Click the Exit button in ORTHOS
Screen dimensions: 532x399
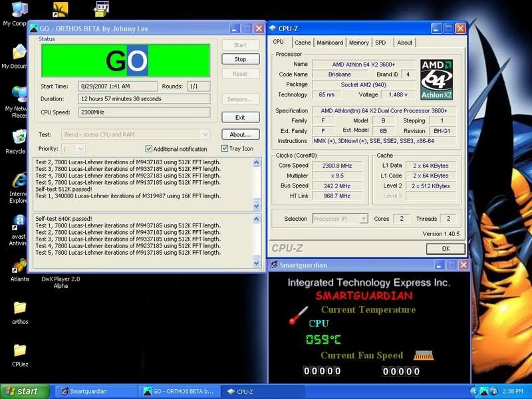point(241,118)
